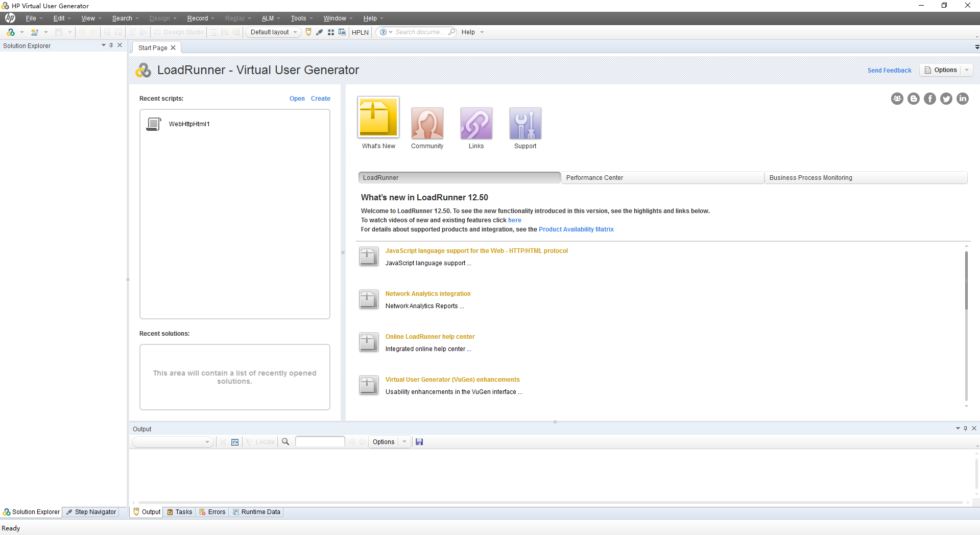The image size is (980, 535).
Task: Expand the Output Options dropdown arrow
Action: point(404,442)
